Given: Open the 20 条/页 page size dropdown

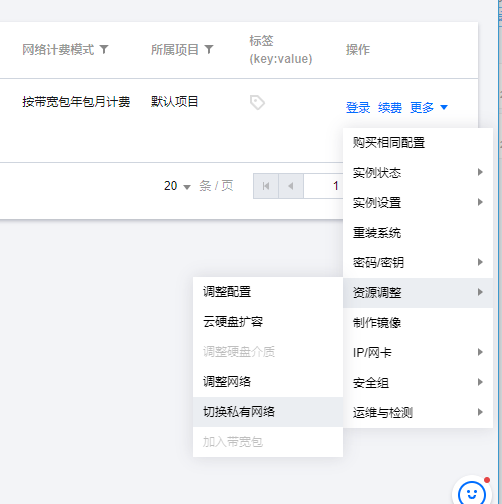Looking at the screenshot, I should [x=177, y=186].
